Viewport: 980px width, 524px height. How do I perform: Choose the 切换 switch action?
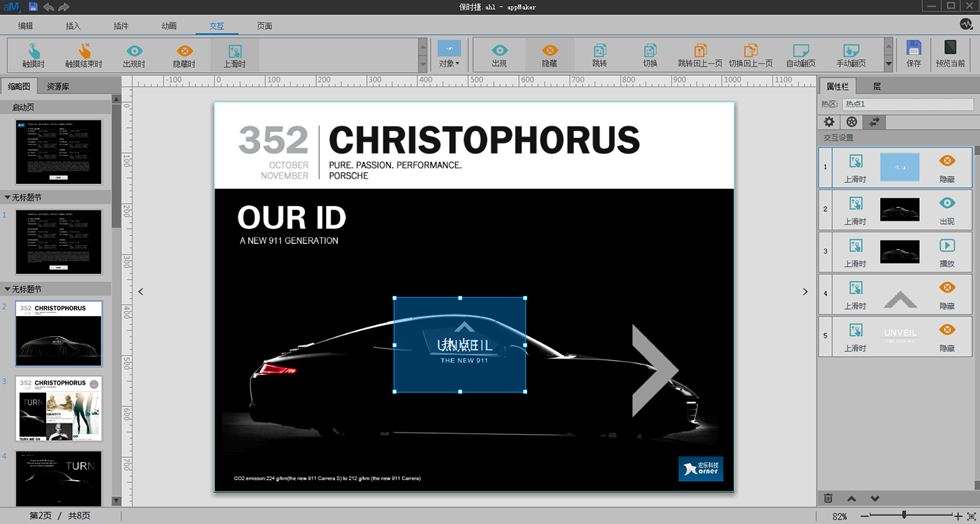[x=650, y=56]
